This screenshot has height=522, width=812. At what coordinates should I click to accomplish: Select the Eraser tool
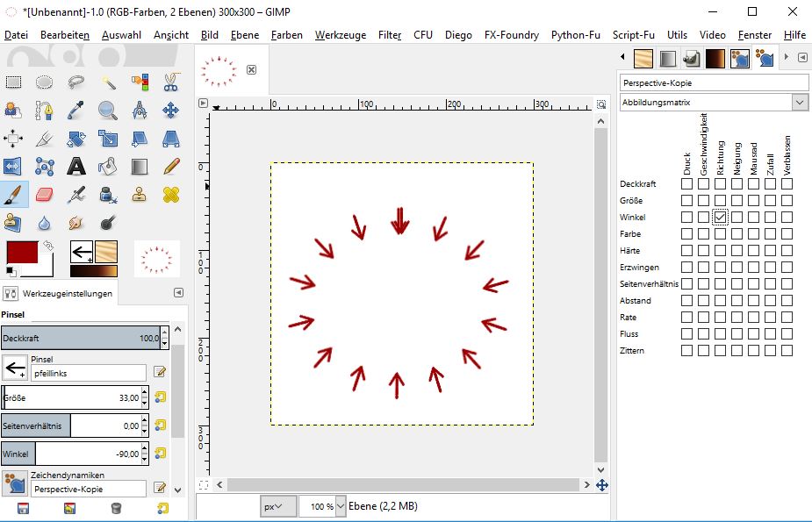tap(46, 194)
